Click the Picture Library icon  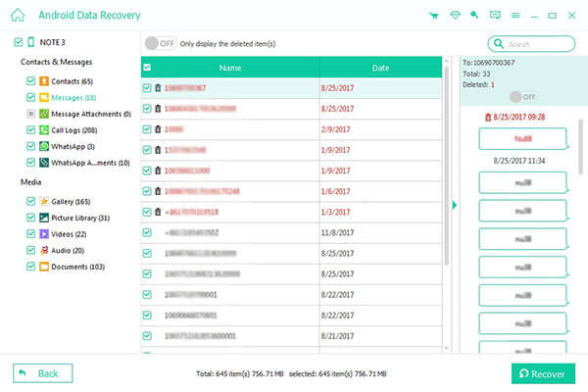coord(44,218)
